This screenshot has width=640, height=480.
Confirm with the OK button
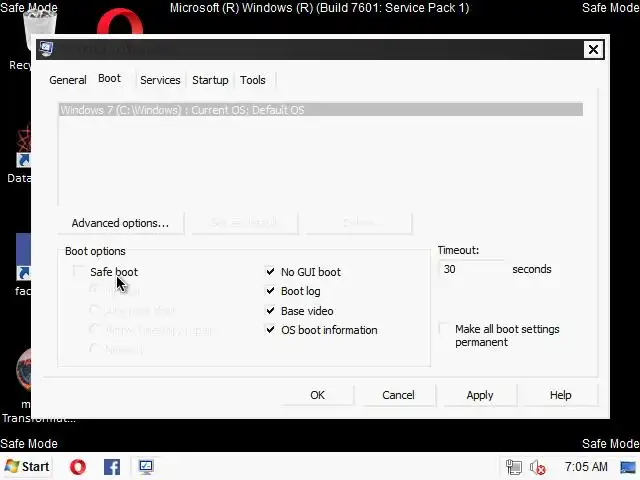tap(318, 395)
